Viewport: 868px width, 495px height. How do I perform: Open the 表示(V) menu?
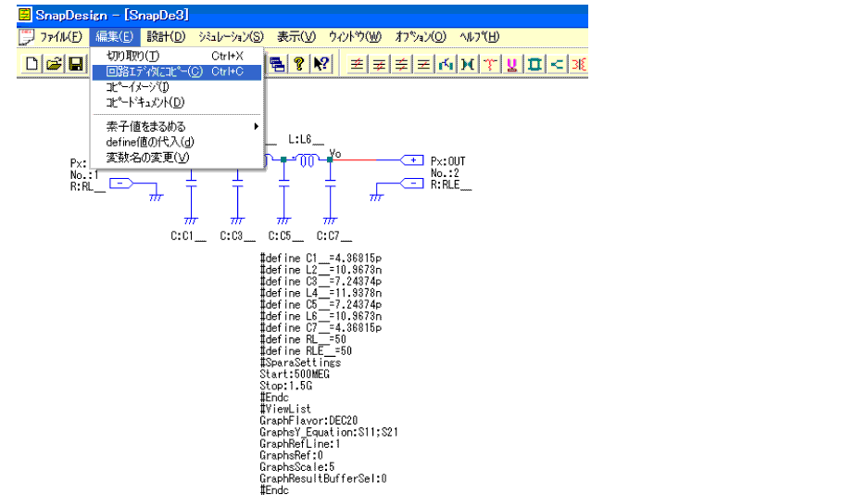click(296, 37)
